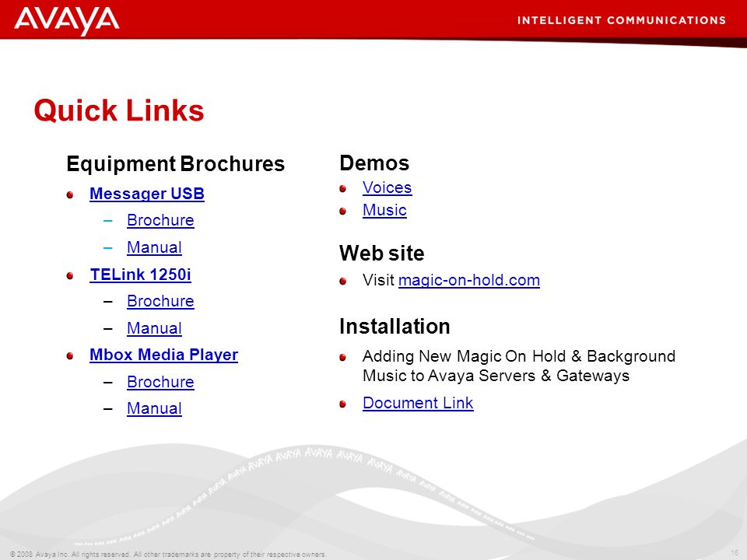747x560 pixels.
Task: Open the Document Link hyperlink
Action: click(419, 403)
